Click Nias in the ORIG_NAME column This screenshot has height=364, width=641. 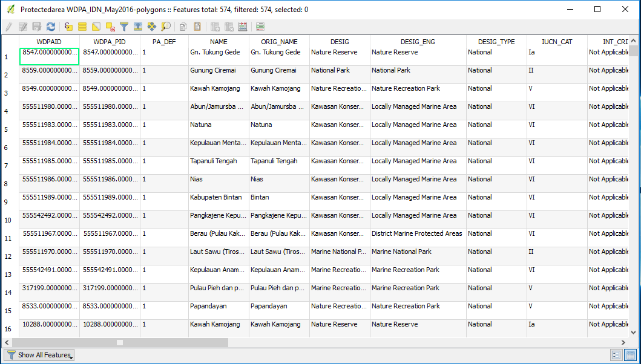[279, 183]
